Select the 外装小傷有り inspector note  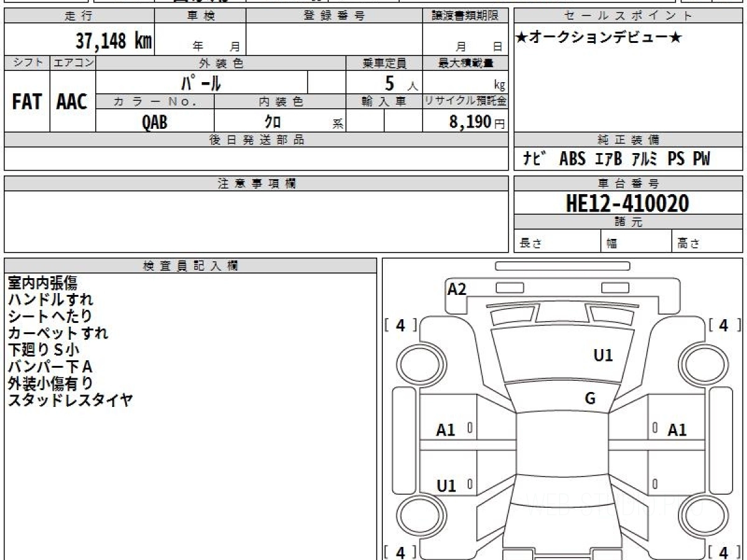coord(50,383)
